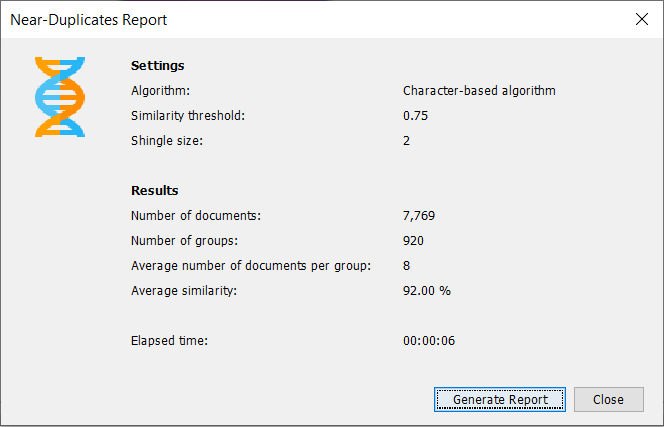Select the 920 groups value
Screen dimensions: 664x427
click(x=413, y=240)
